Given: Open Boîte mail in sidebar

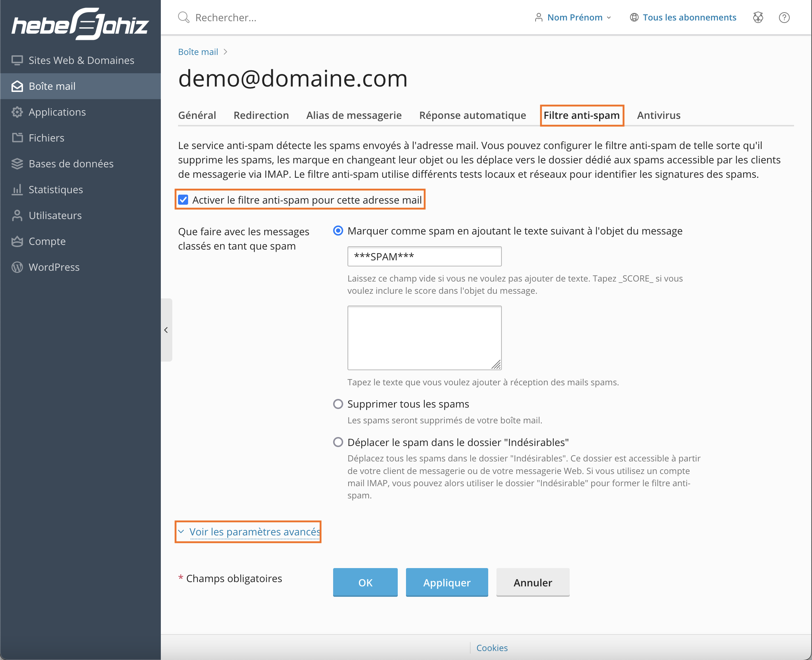Looking at the screenshot, I should pyautogui.click(x=80, y=86).
